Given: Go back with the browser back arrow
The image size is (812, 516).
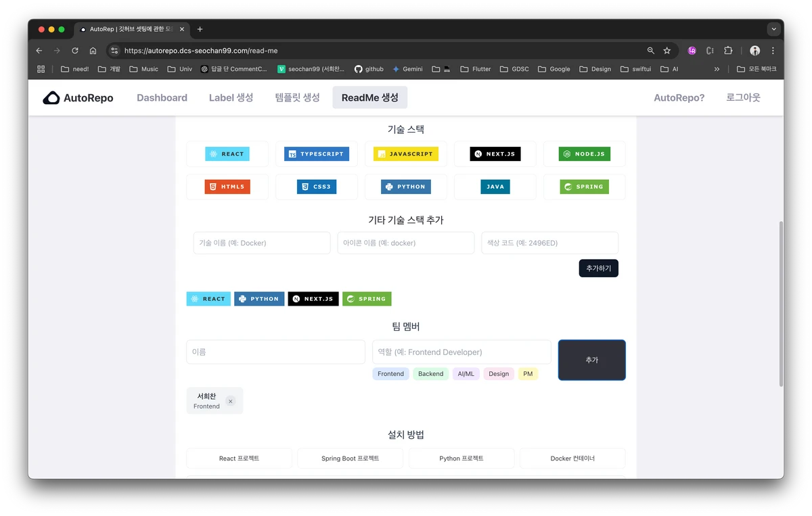Looking at the screenshot, I should click(x=39, y=51).
